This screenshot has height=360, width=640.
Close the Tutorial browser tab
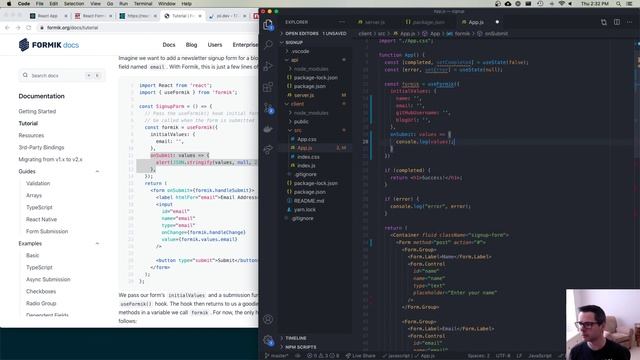(200, 16)
